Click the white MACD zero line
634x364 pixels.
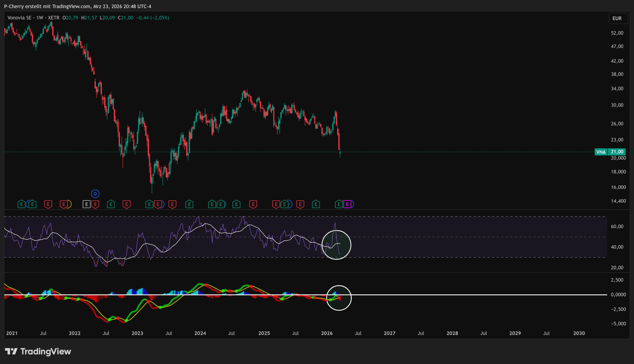pyautogui.click(x=450, y=295)
